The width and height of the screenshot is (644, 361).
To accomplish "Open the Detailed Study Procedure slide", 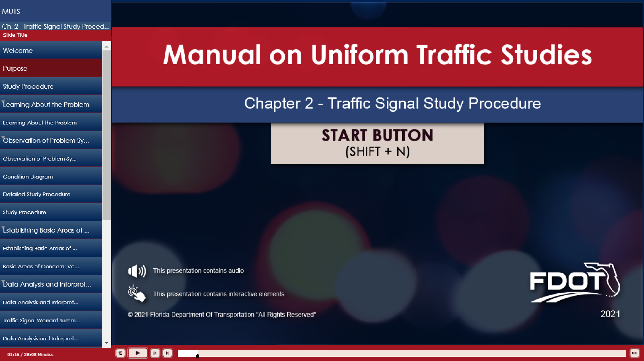I will pos(51,194).
